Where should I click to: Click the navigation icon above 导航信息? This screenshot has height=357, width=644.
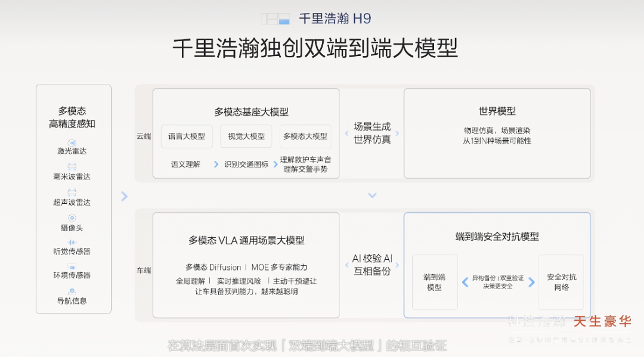72,292
